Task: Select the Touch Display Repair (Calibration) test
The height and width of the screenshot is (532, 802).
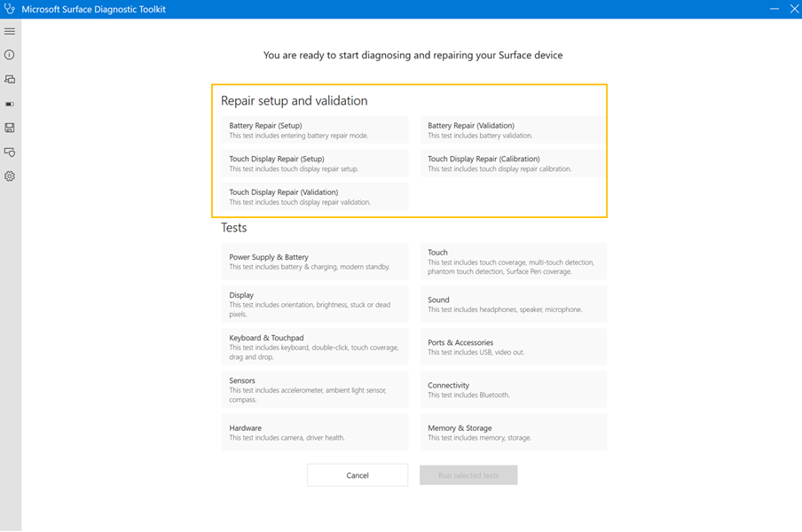Action: click(513, 163)
